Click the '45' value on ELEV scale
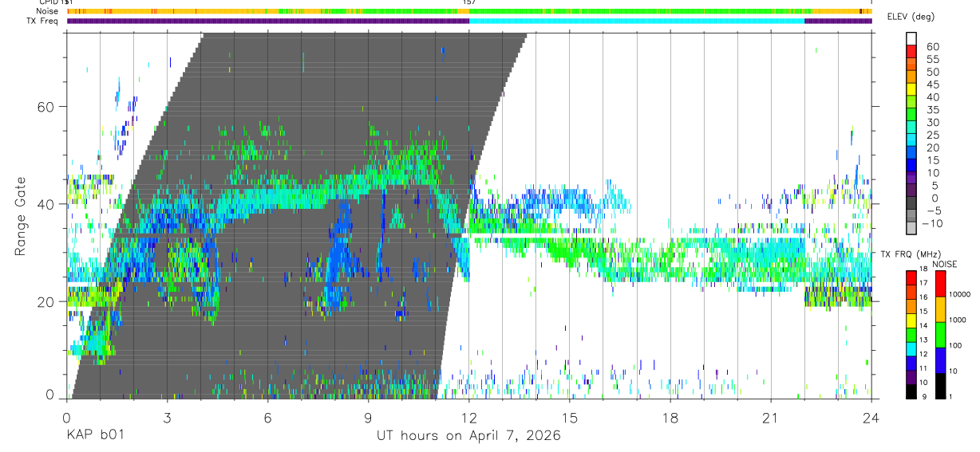Image resolution: width=980 pixels, height=452 pixels. [x=933, y=85]
